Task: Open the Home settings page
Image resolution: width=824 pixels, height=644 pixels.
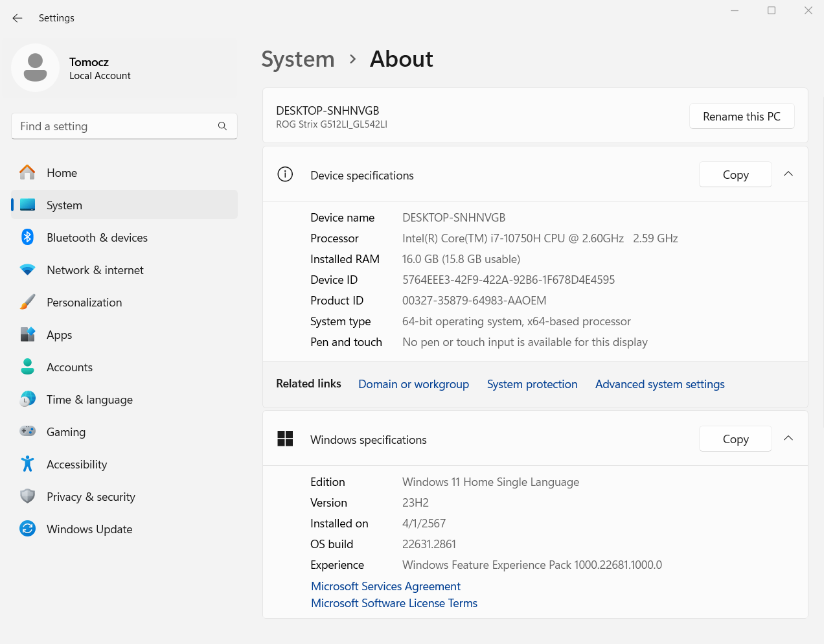Action: pyautogui.click(x=124, y=173)
